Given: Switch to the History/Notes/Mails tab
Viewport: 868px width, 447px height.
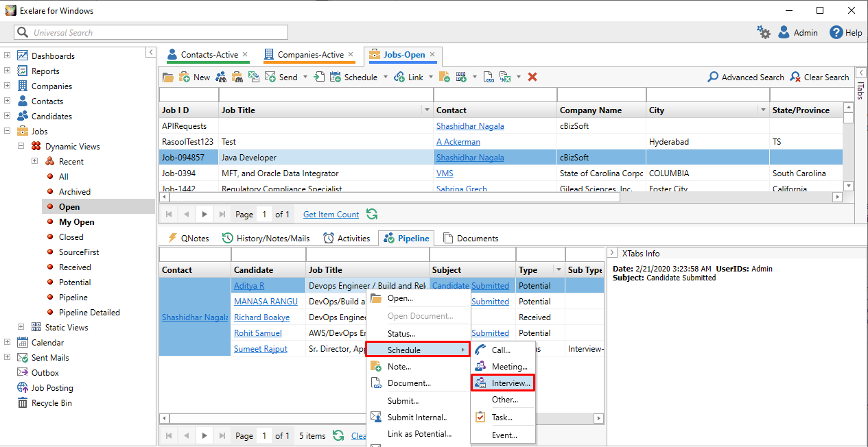Looking at the screenshot, I should pyautogui.click(x=266, y=238).
